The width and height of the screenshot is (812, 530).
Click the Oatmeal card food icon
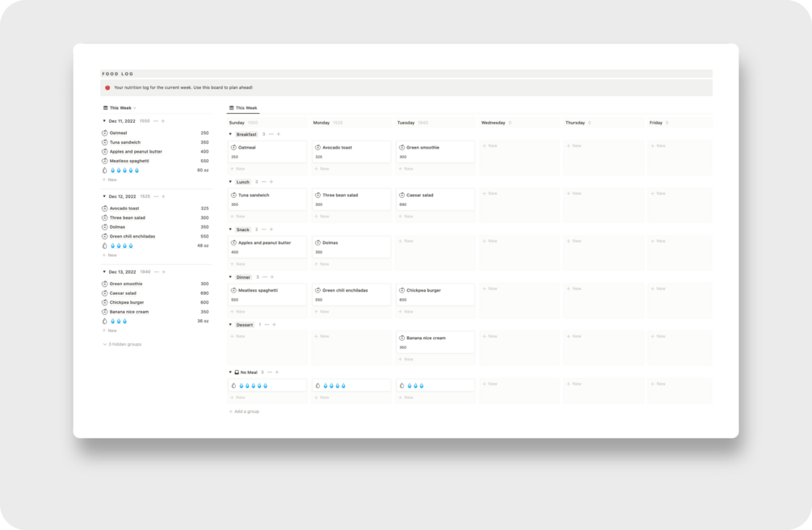(234, 148)
